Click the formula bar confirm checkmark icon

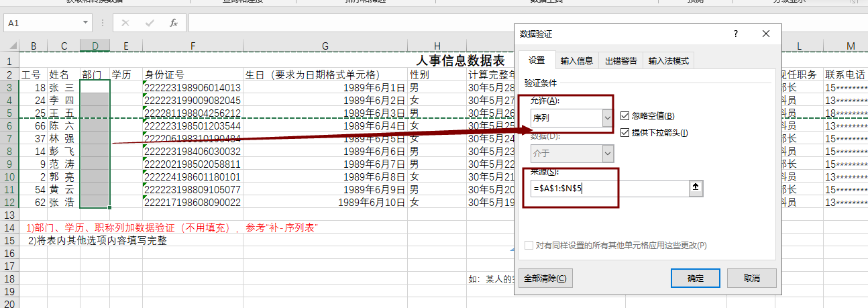[x=150, y=23]
